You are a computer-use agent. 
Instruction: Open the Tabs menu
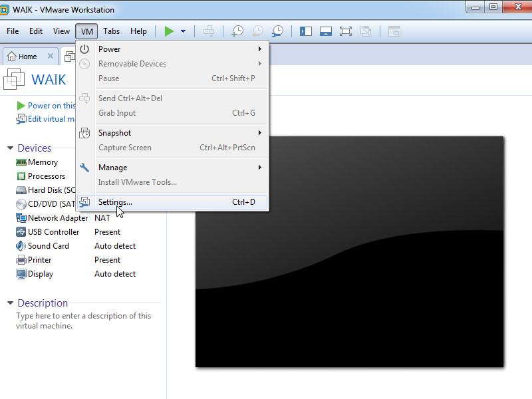pyautogui.click(x=111, y=31)
